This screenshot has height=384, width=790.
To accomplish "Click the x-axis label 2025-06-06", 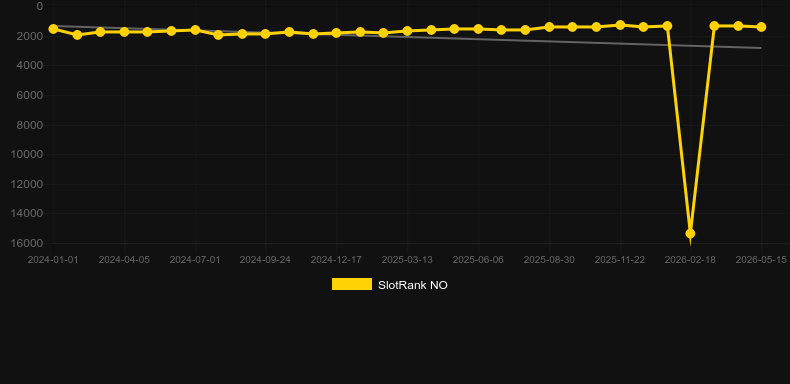I will pyautogui.click(x=478, y=260).
